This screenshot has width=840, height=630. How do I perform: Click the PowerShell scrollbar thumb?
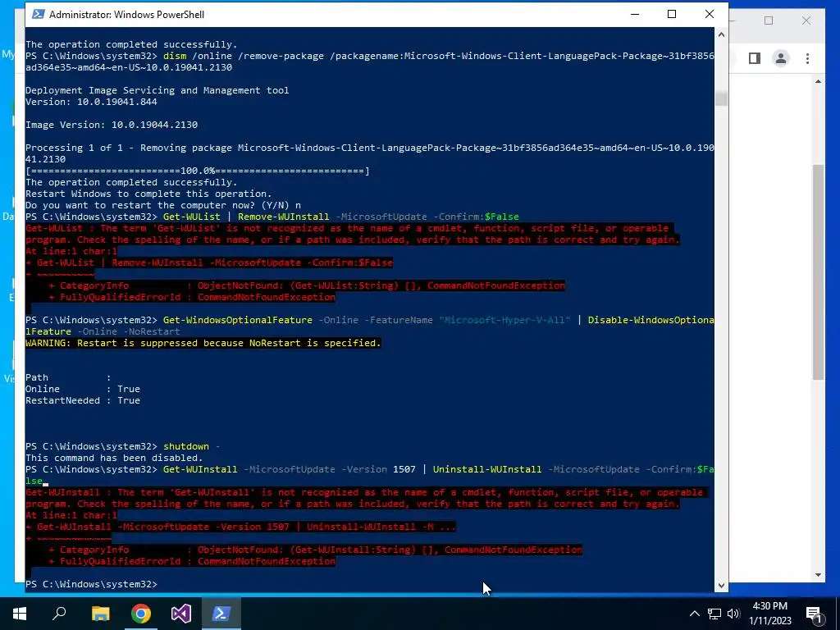721,98
